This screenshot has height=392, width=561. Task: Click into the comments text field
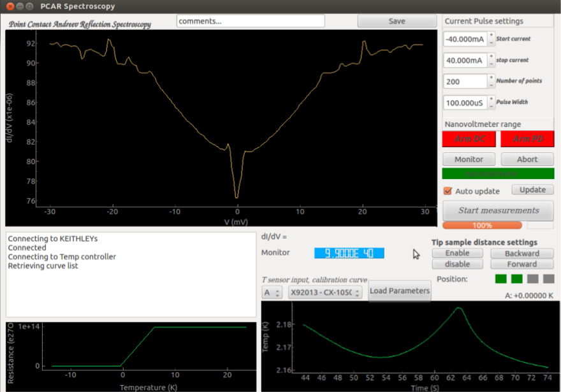click(x=251, y=21)
